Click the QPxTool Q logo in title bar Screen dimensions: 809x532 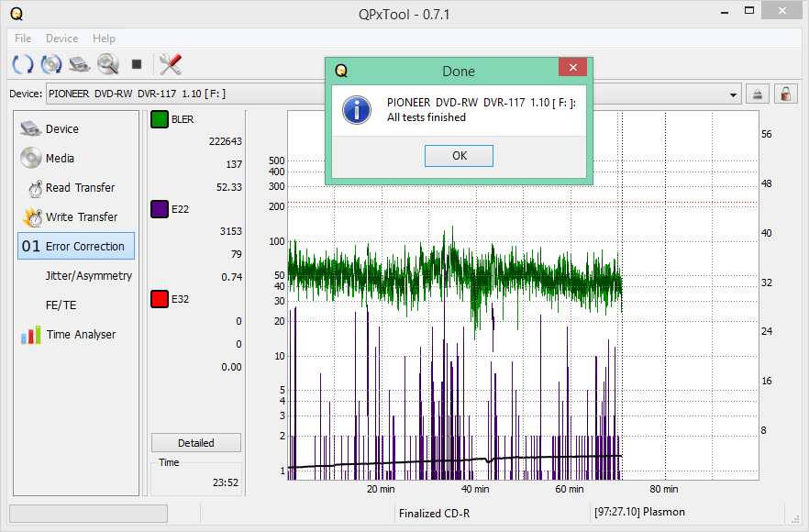click(x=17, y=14)
